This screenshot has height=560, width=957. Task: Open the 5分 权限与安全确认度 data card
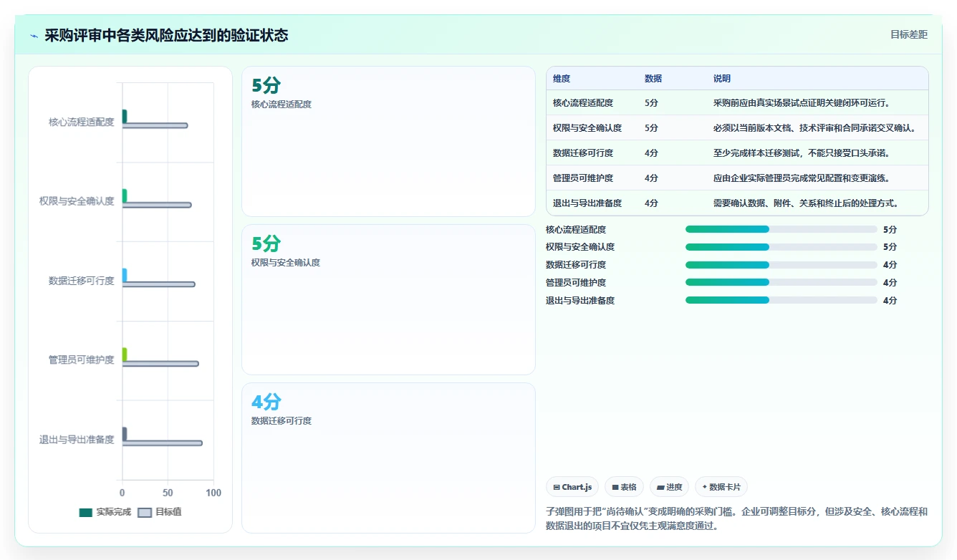point(388,299)
